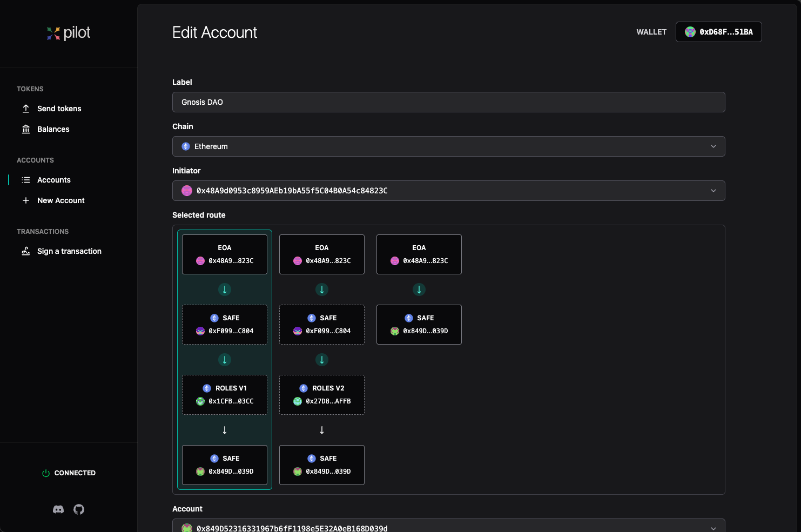Open Balances page

[53, 129]
